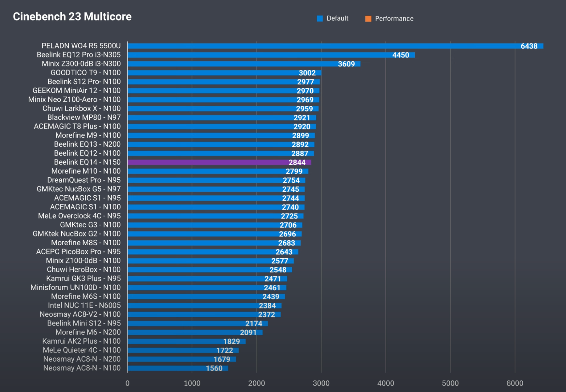The width and height of the screenshot is (566, 392).
Task: Select the Blackview MP80 - N97 label
Action: coord(84,117)
